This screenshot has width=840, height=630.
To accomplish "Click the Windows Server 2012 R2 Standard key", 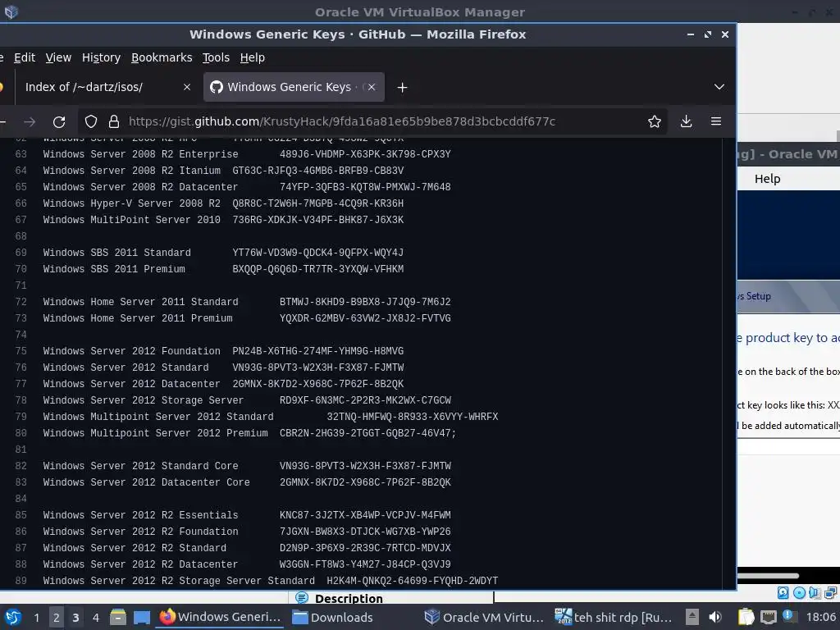I will [x=365, y=548].
